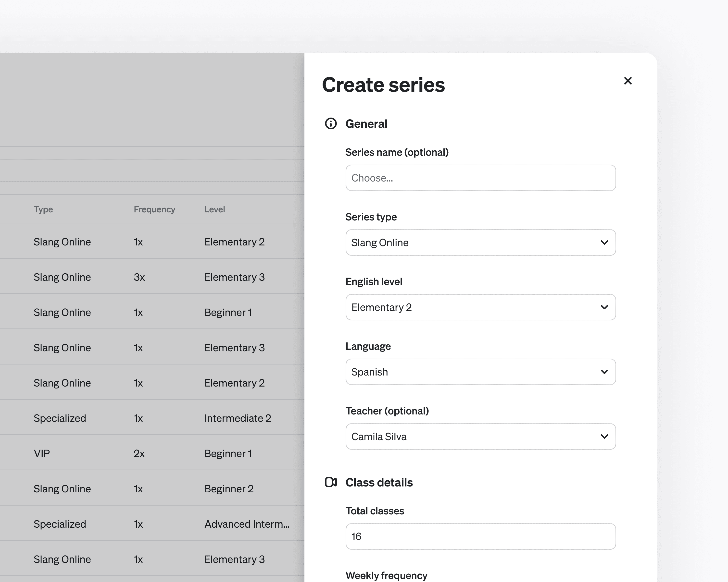Screen dimensions: 728x582
Task: Select the Intermediate 2 level cell
Action: (x=238, y=418)
